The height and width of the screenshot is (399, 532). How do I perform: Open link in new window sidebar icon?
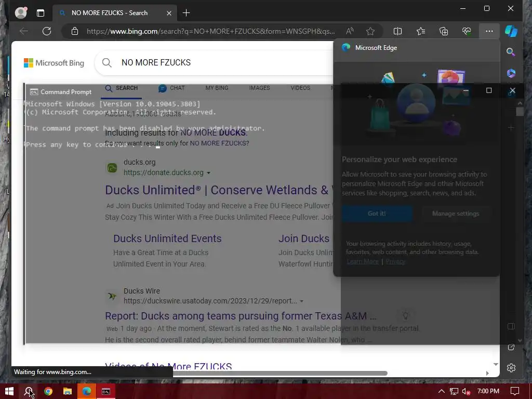click(x=511, y=347)
